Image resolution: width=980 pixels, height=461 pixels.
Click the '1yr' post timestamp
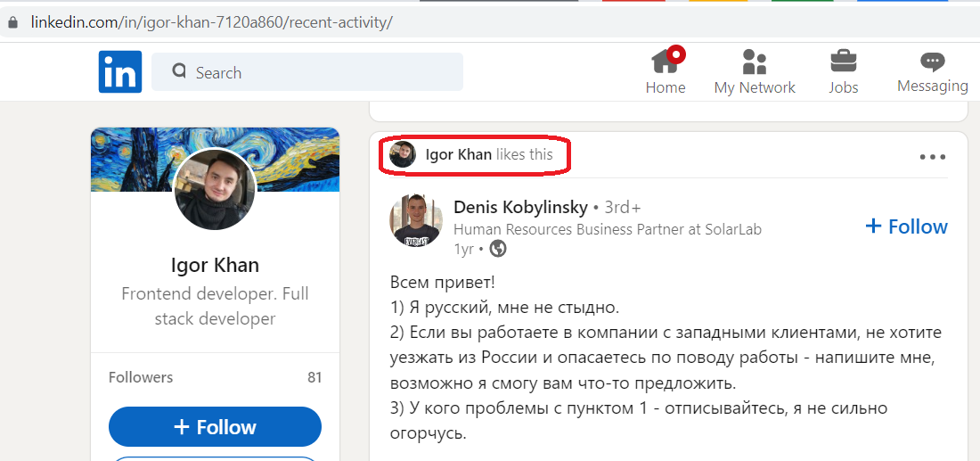[463, 250]
